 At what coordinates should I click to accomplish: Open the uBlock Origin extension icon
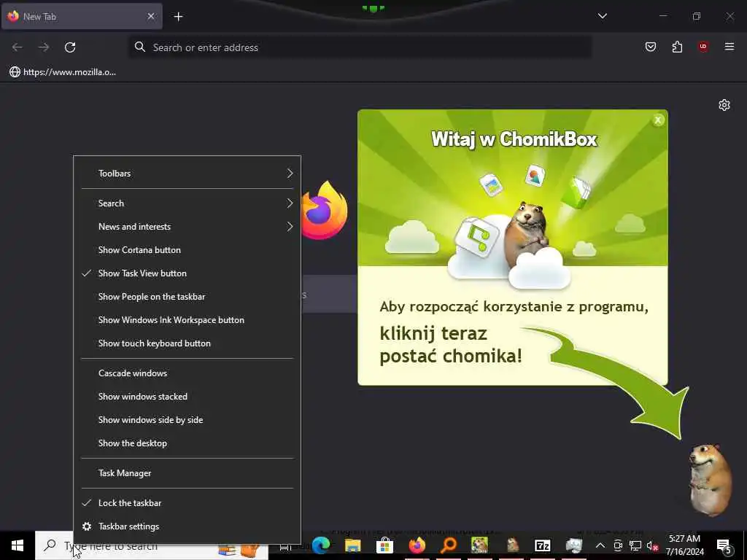coord(703,47)
